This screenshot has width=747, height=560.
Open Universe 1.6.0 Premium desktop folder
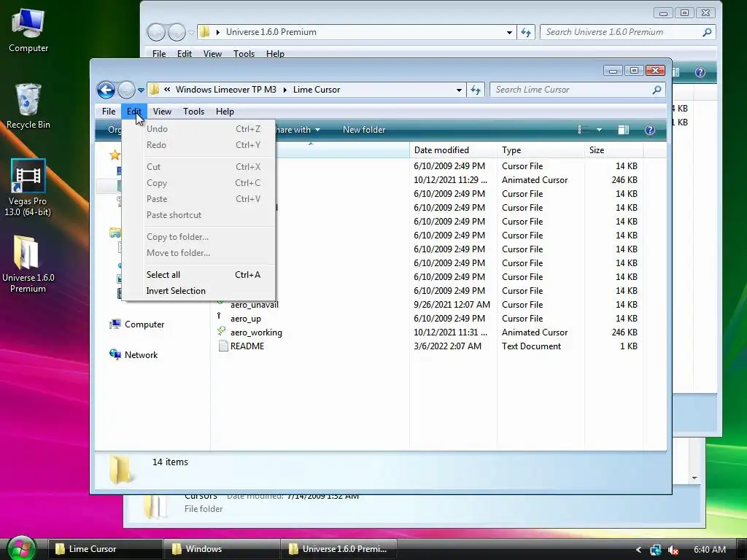point(28,264)
